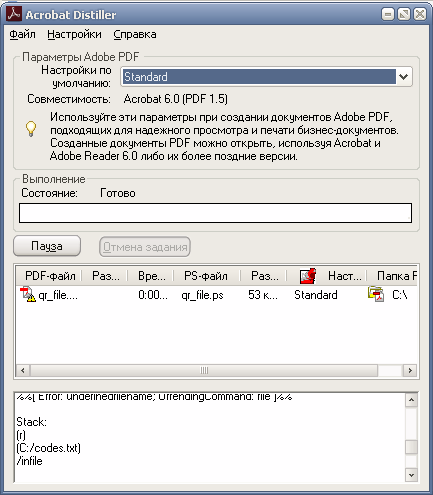Click the lightbulb hint icon
The height and width of the screenshot is (495, 433).
coord(31,129)
